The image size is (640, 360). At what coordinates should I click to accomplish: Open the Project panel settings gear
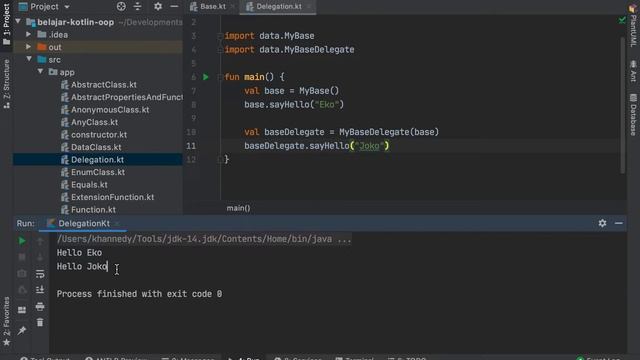[x=158, y=7]
